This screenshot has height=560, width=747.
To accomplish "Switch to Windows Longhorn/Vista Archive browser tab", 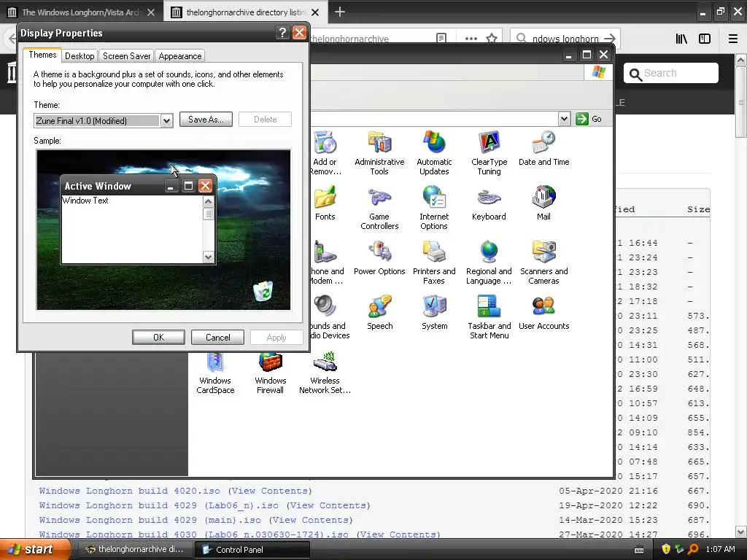I will [82, 12].
